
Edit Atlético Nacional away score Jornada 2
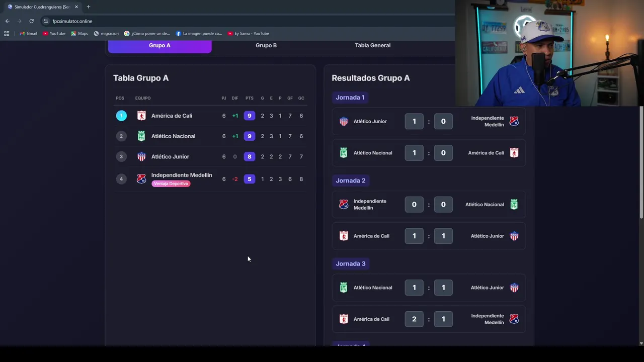click(x=443, y=205)
